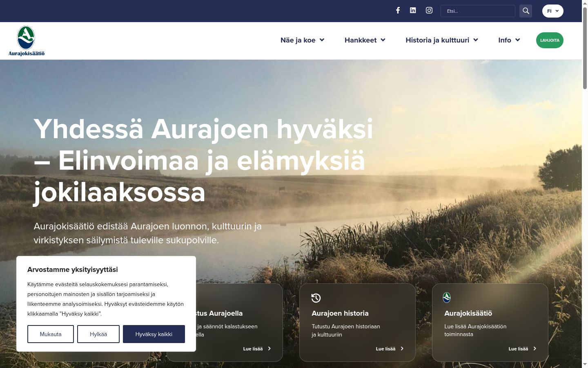
Task: Click the Aurajokisäätiö logo
Action: point(27,40)
